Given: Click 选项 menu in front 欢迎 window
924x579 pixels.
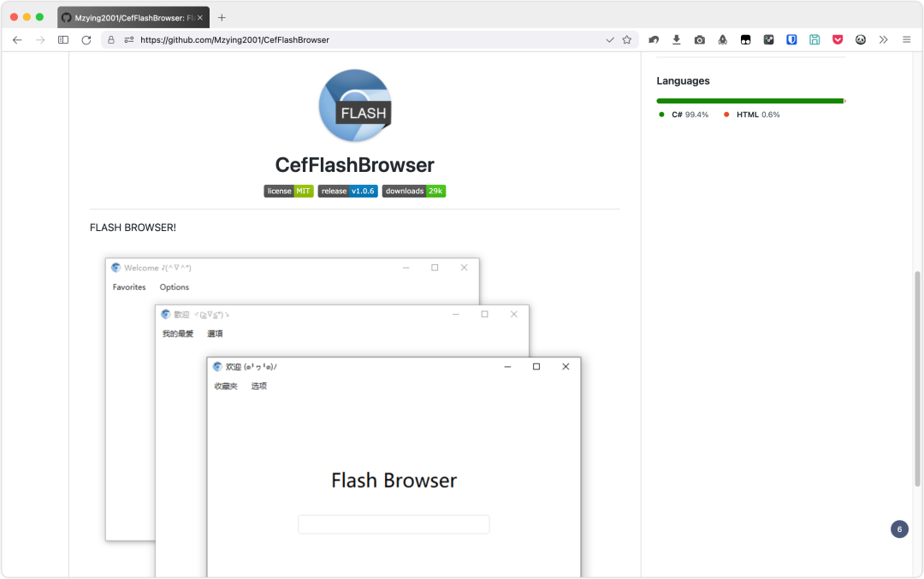Looking at the screenshot, I should (x=259, y=387).
